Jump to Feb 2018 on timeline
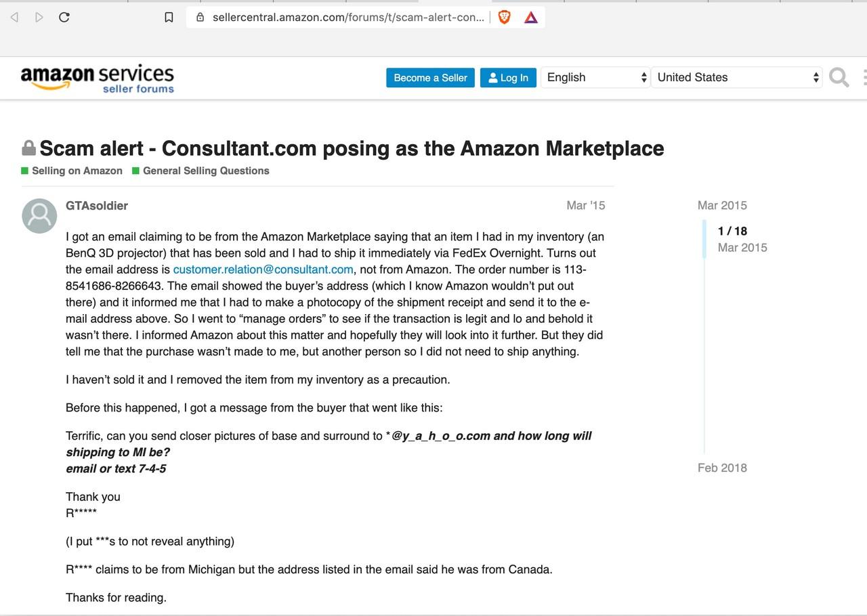867x616 pixels. (722, 468)
